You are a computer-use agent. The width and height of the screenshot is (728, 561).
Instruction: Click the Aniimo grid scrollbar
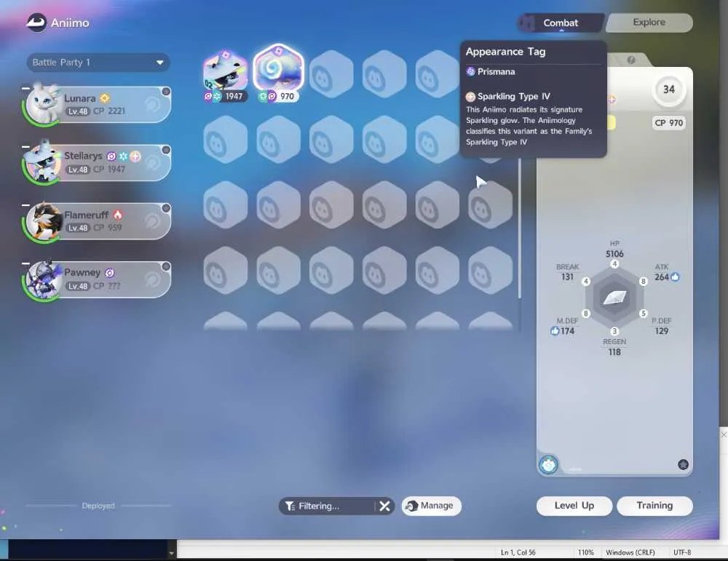click(x=520, y=228)
